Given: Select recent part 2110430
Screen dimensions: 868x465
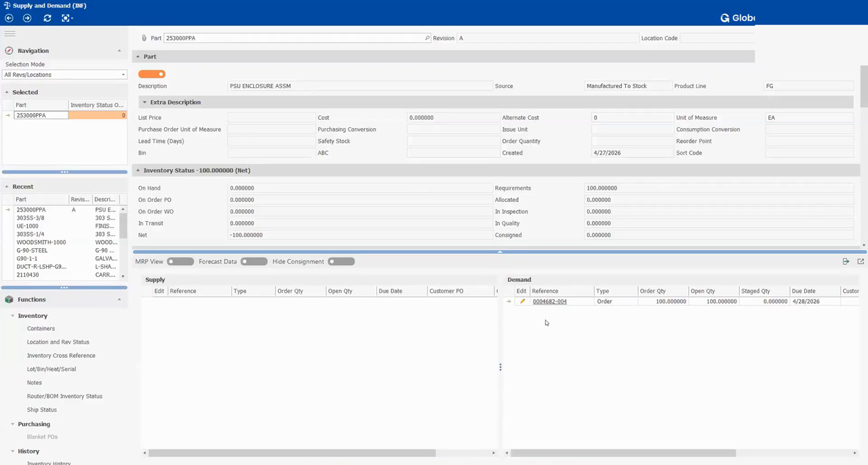Looking at the screenshot, I should (x=28, y=275).
